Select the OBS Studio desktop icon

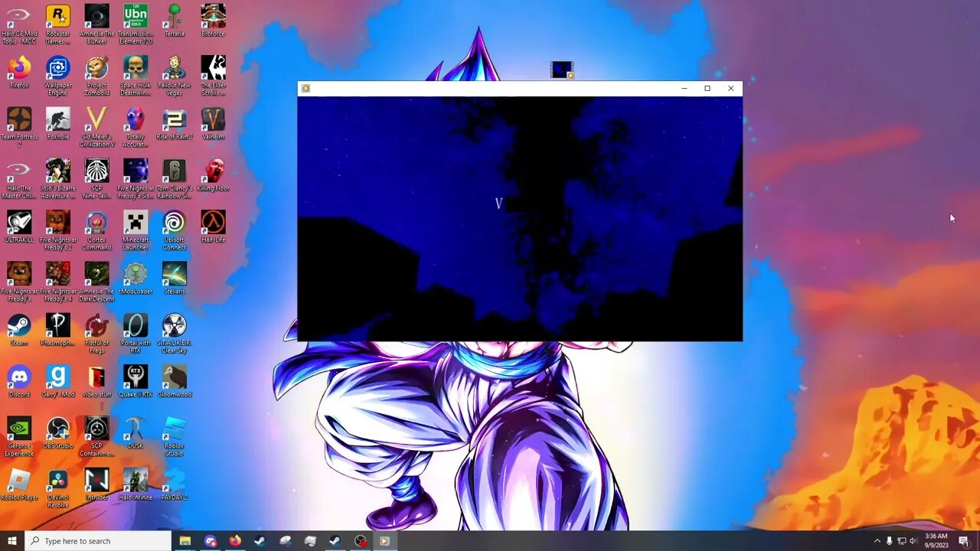coord(58,432)
